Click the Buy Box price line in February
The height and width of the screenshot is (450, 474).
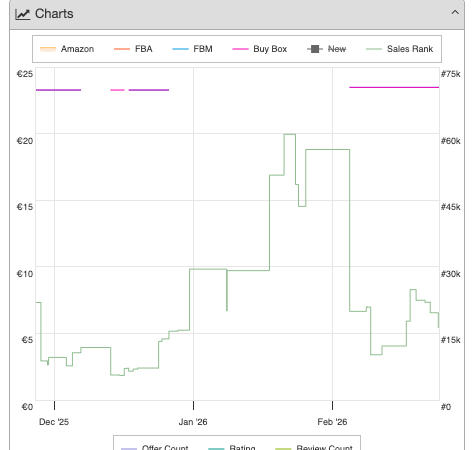394,87
